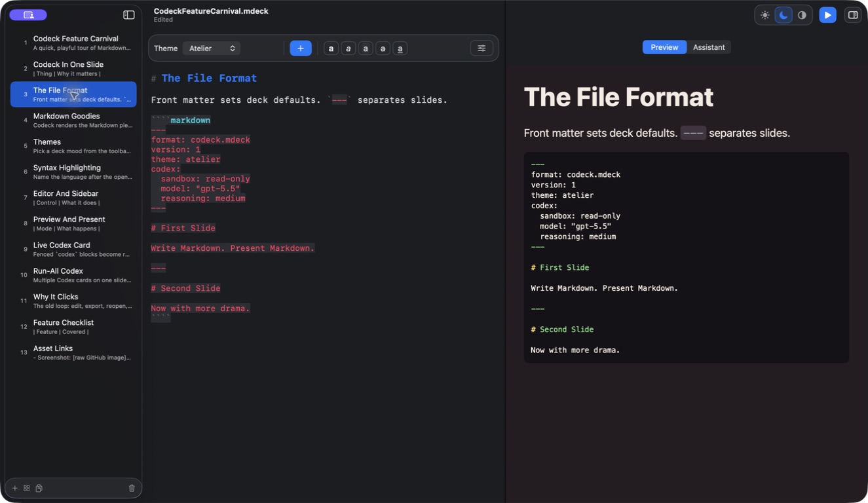Click editor line 'model: "gpt-5.5"'

click(x=200, y=189)
